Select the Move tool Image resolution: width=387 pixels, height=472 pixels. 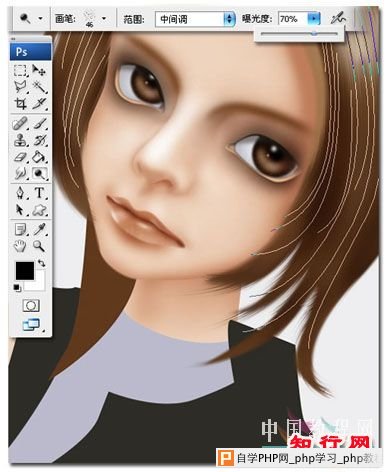[x=39, y=70]
